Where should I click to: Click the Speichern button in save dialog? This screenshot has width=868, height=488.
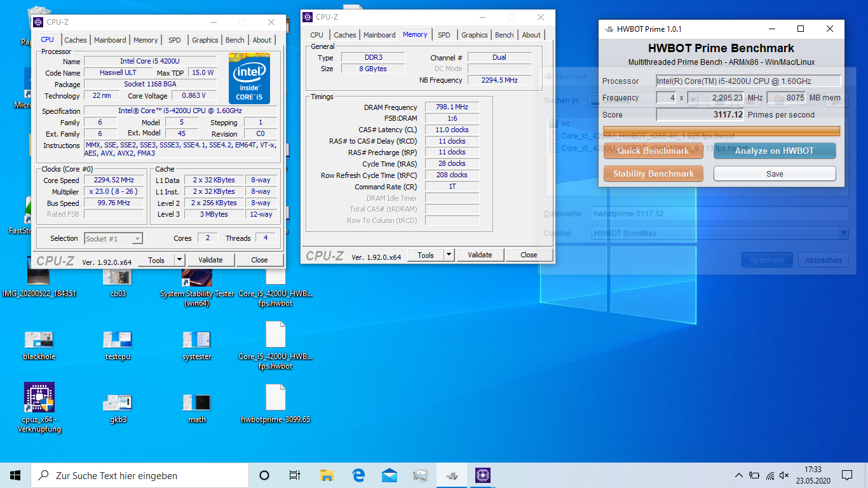coord(767,260)
